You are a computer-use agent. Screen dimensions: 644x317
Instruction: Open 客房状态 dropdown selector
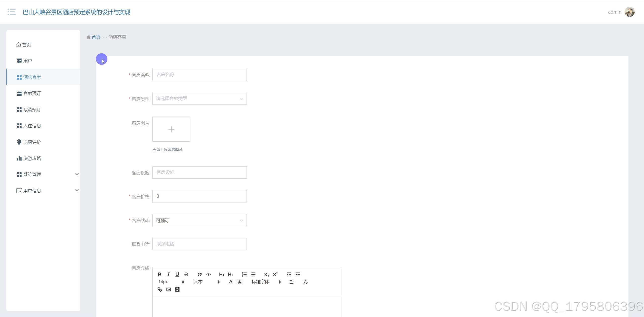click(199, 220)
